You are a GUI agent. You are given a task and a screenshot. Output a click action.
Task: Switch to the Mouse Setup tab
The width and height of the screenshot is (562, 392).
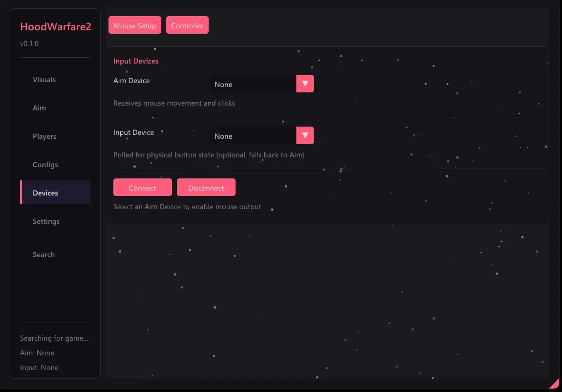pos(135,25)
